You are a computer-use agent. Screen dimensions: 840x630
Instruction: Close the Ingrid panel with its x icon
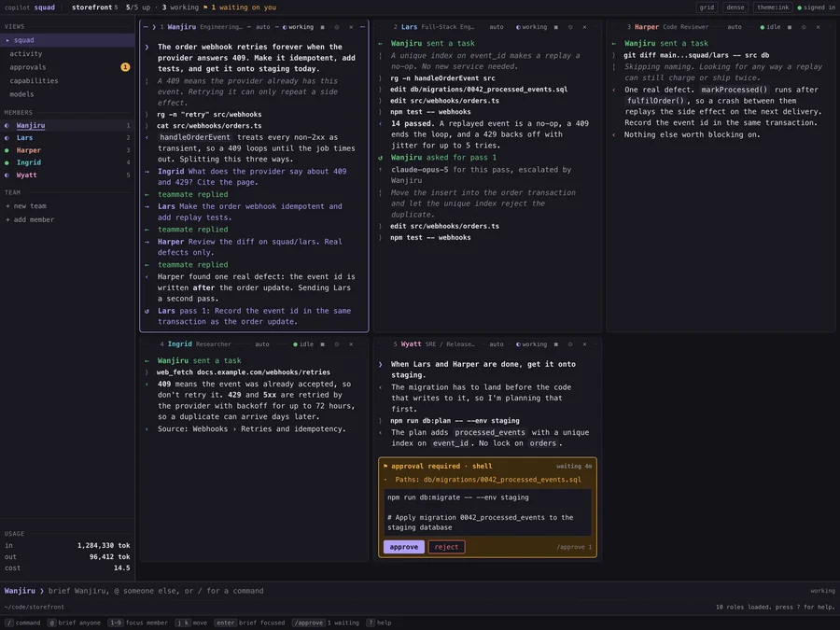coord(351,344)
